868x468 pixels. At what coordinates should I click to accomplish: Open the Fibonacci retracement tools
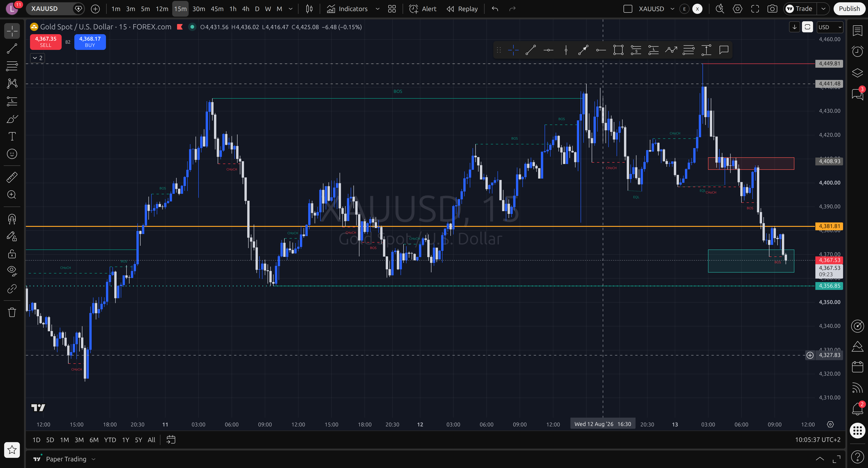[12, 66]
